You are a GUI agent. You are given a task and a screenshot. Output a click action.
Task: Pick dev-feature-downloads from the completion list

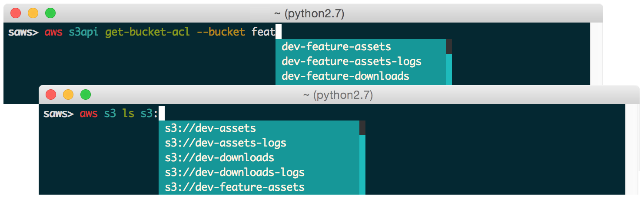coord(361,76)
